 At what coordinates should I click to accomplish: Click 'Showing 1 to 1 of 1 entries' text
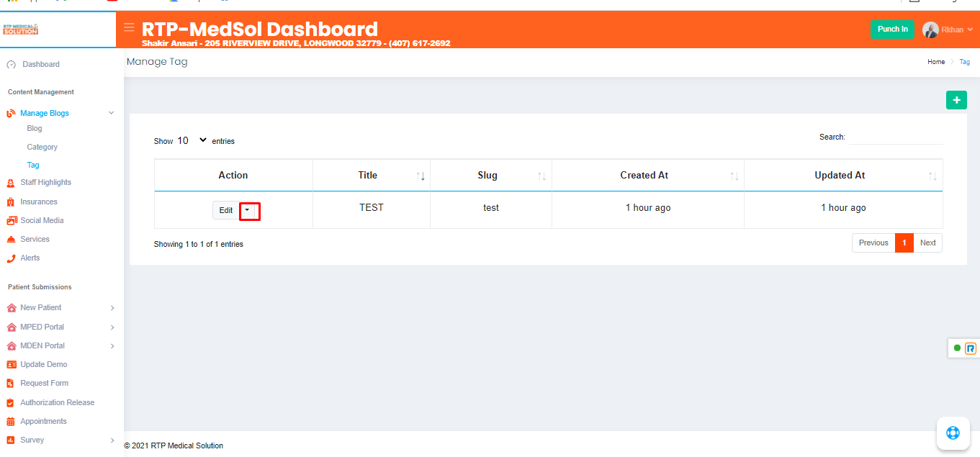click(x=199, y=245)
